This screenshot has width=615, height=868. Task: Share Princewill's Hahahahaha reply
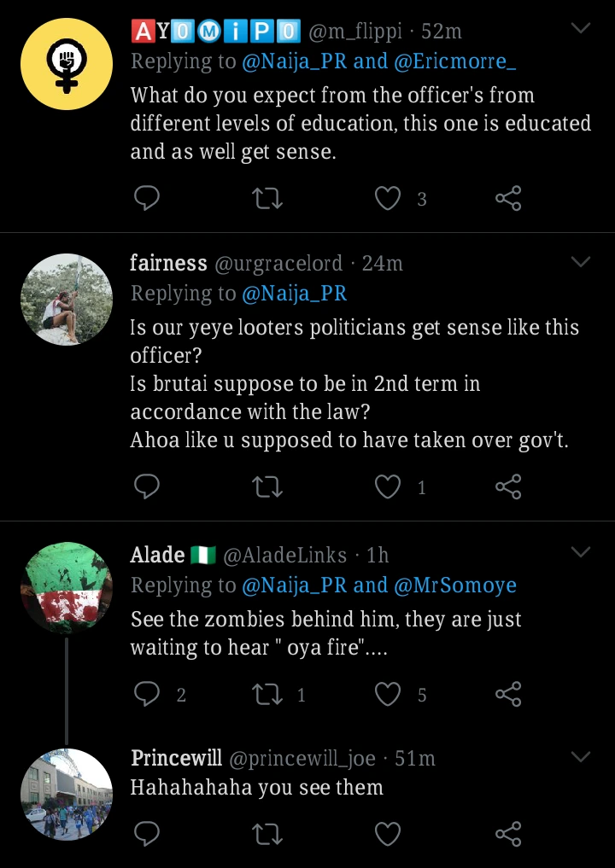point(508,833)
